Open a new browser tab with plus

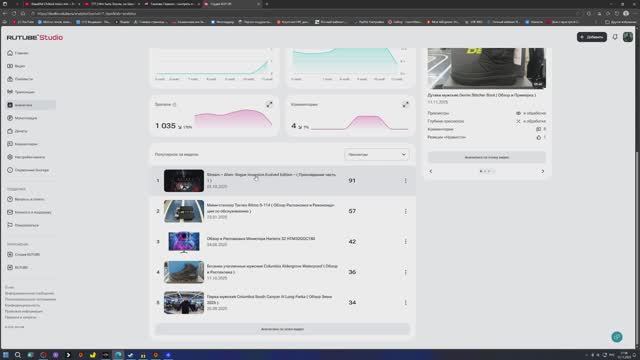coord(267,4)
